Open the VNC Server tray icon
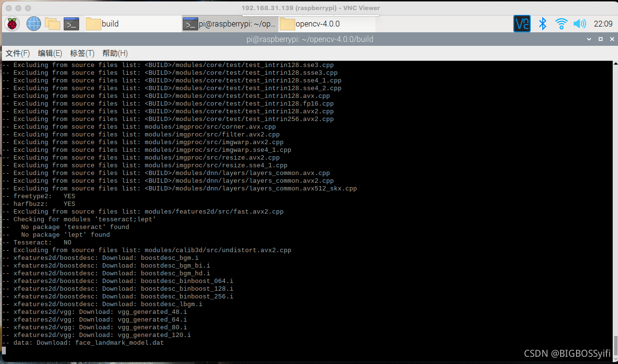Image resolution: width=618 pixels, height=364 pixels. click(x=522, y=24)
